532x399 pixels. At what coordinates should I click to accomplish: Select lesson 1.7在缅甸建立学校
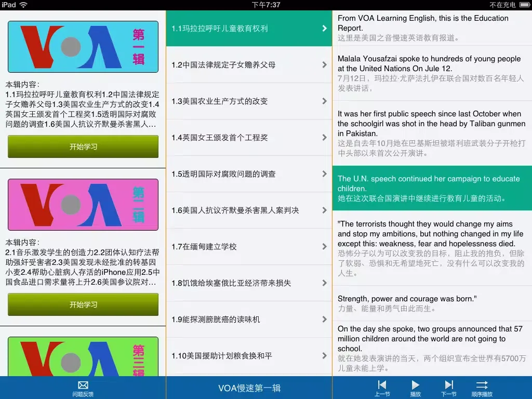[x=249, y=247]
